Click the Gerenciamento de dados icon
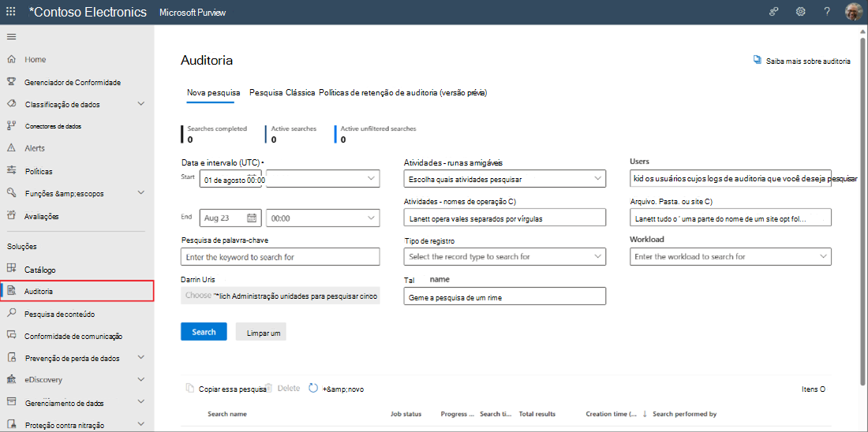 pos(11,403)
